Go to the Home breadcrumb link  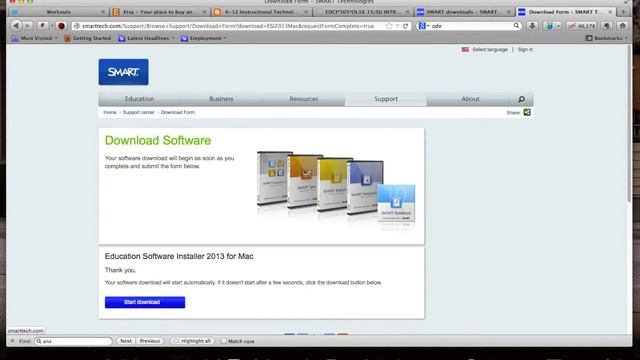[110, 112]
